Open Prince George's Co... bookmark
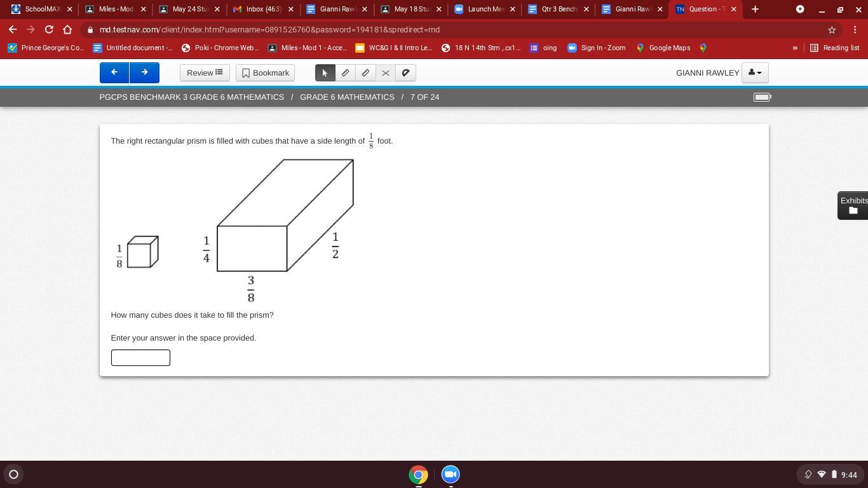 click(45, 48)
